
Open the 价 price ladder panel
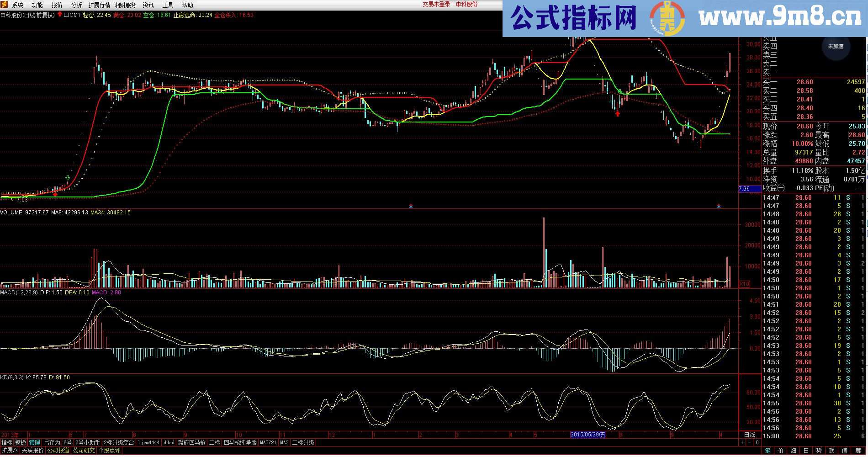pos(780,451)
